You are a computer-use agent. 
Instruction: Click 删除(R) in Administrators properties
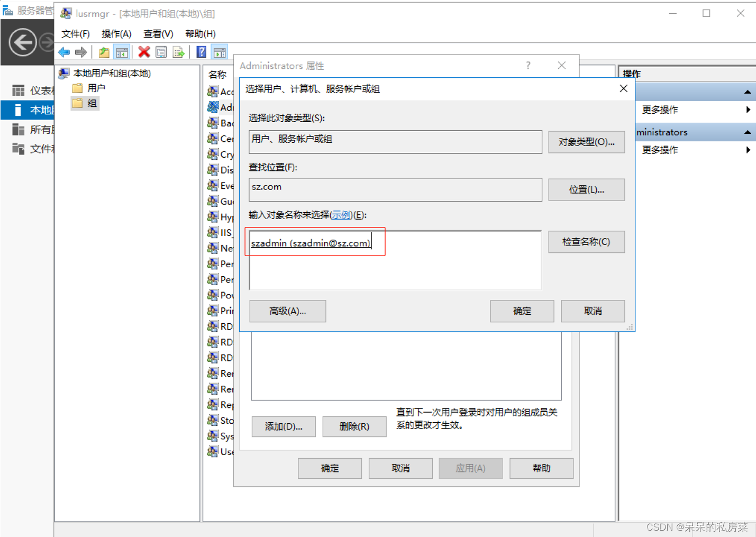click(x=354, y=426)
